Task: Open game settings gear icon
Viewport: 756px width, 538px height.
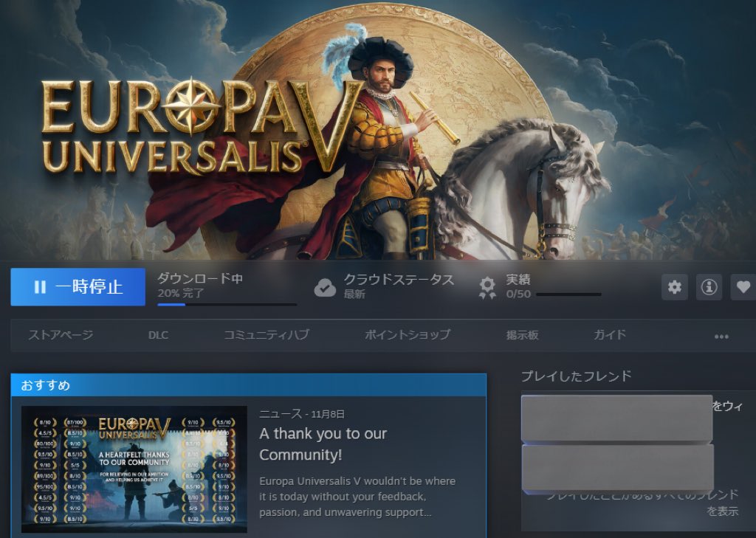Action: coord(674,287)
